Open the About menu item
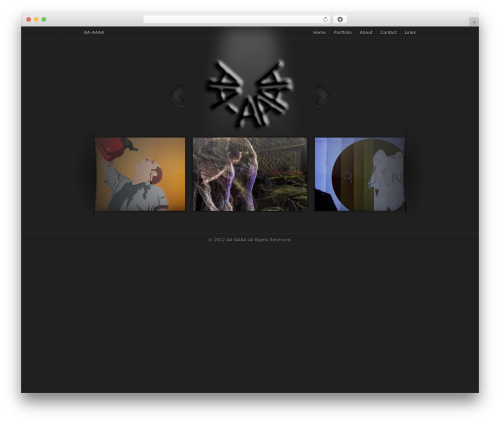500x423 pixels. click(366, 32)
